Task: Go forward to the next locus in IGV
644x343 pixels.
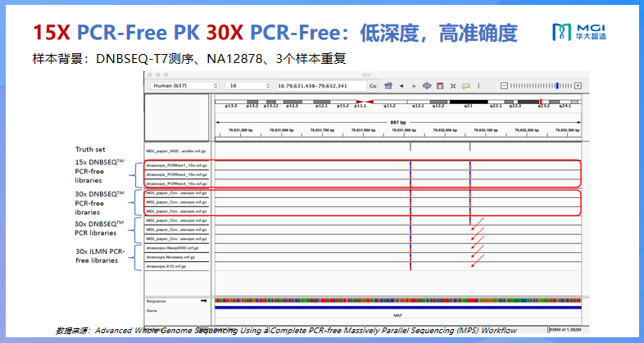Action: 414,86
